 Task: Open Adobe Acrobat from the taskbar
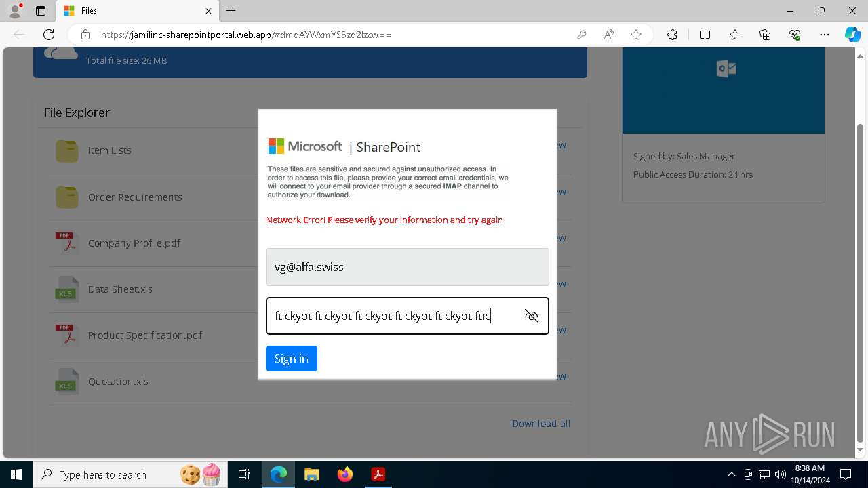click(x=378, y=474)
